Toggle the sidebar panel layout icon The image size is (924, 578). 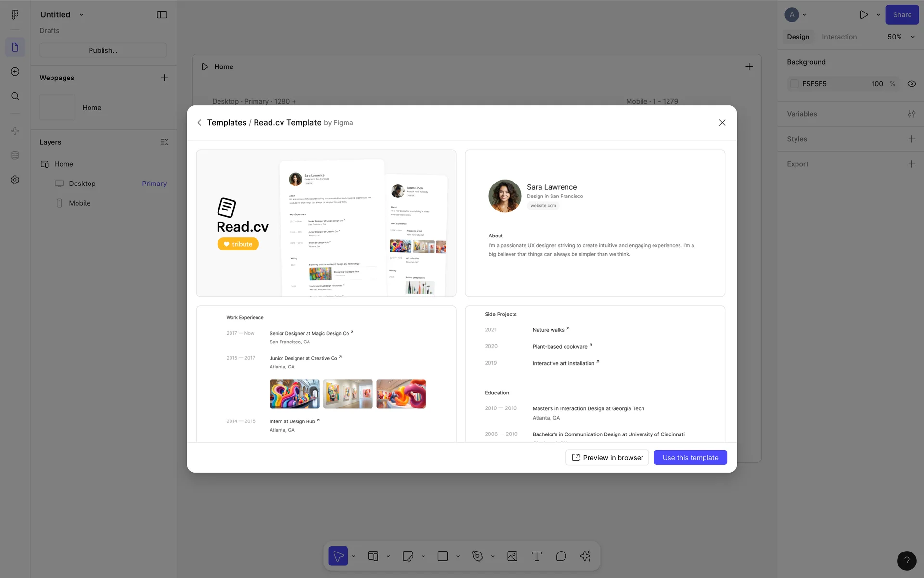pos(162,15)
